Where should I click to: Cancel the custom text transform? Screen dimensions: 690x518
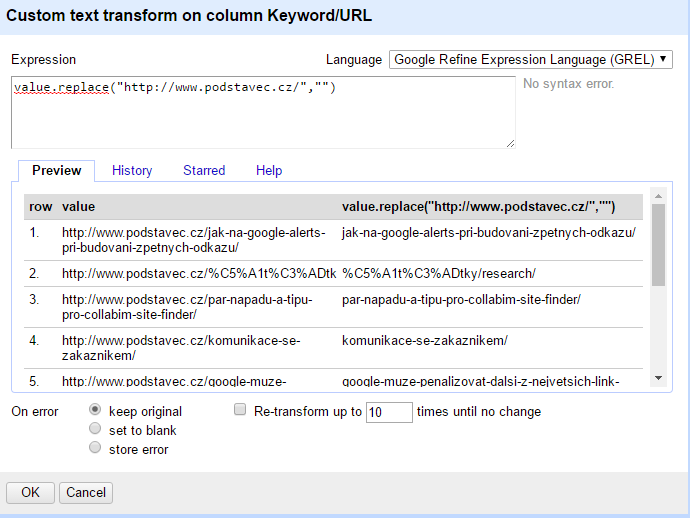pyautogui.click(x=86, y=492)
